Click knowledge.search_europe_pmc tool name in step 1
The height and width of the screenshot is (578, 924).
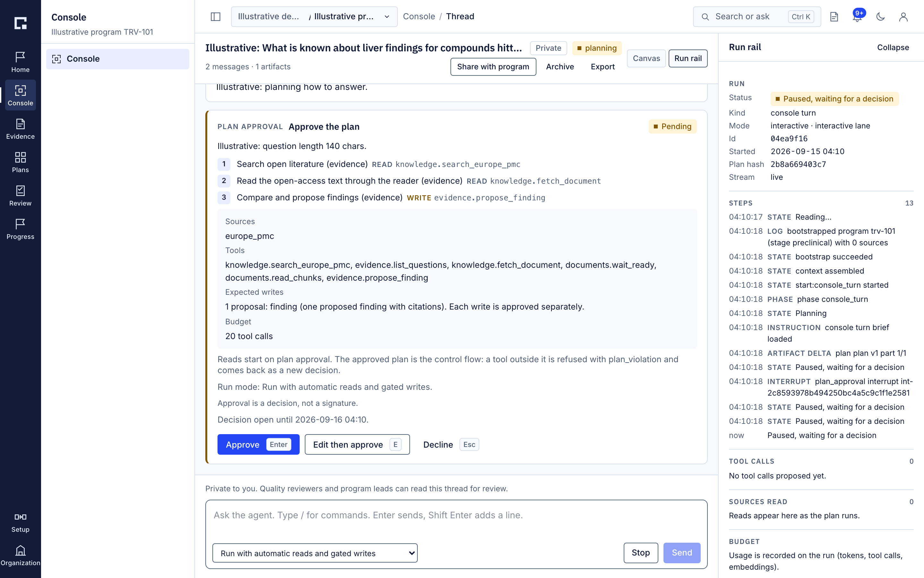(458, 164)
